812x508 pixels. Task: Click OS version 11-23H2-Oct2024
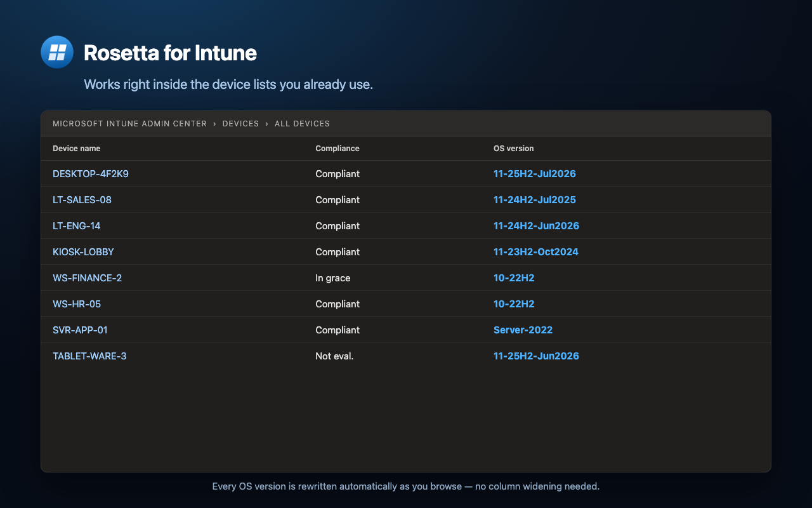click(536, 252)
